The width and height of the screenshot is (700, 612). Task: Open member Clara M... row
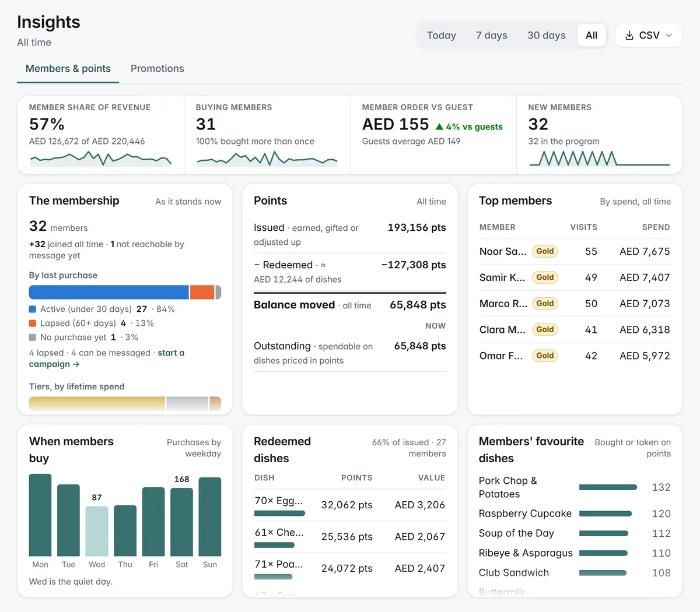(575, 329)
